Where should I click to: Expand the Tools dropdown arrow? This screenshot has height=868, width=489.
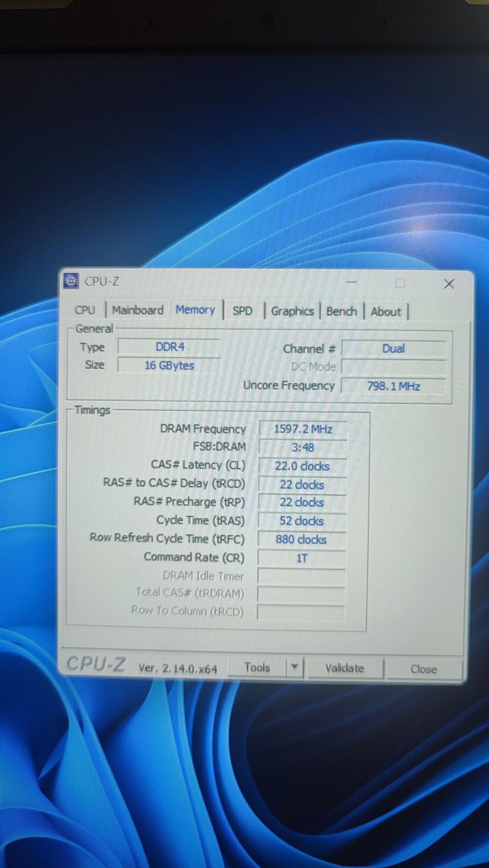point(294,667)
